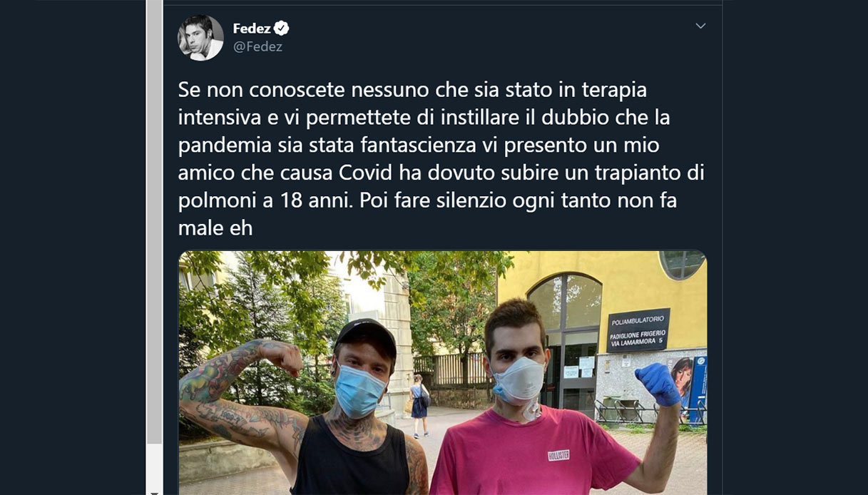Image resolution: width=868 pixels, height=495 pixels.
Task: Click the black cap on the tattooed man
Action: click(x=365, y=337)
